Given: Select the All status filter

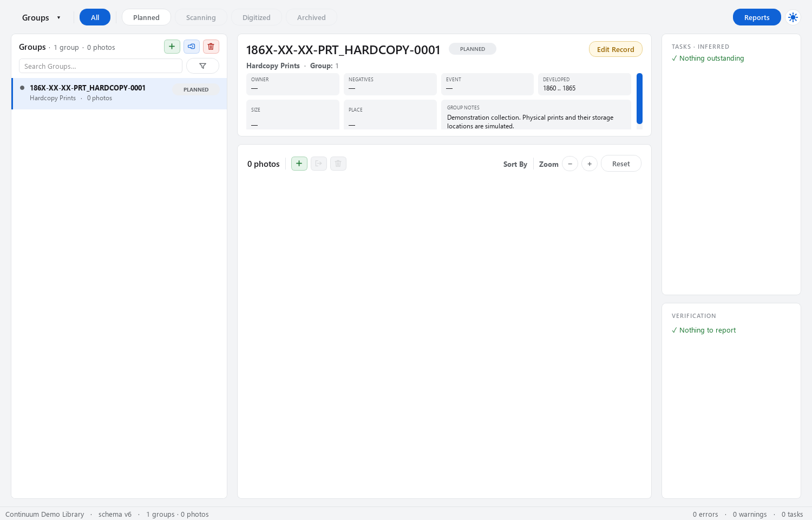Looking at the screenshot, I should (95, 17).
